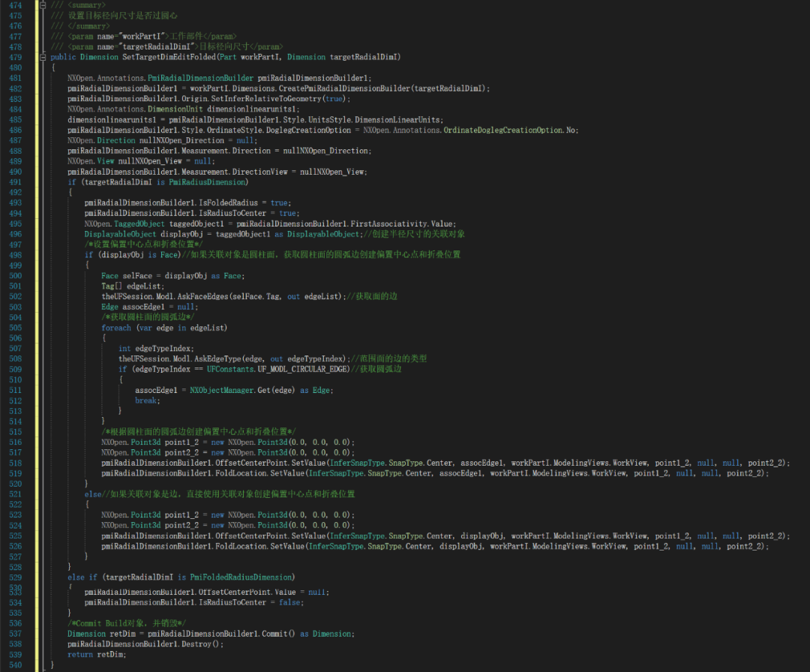Click 'OffsetCenterPoint.Value' on line 533
Viewport: 810px width, 672px height.
(247, 592)
